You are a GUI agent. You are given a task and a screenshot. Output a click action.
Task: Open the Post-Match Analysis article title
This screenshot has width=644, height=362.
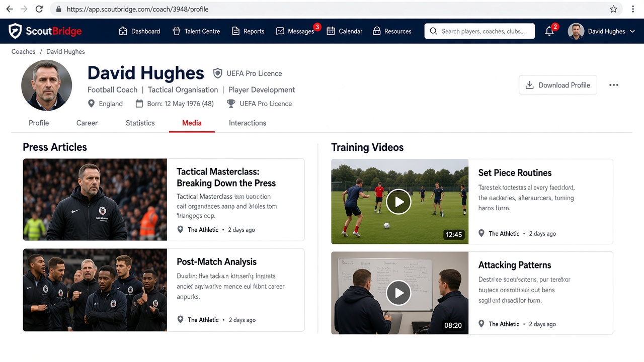(x=217, y=262)
